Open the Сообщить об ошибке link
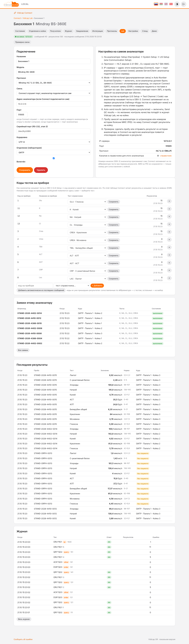Image resolution: width=189 pixels, height=644 pixels. click(x=23, y=639)
